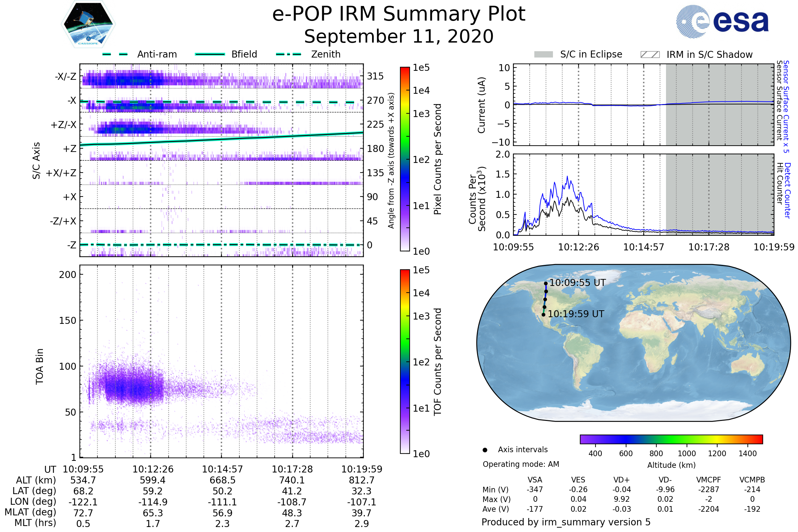
Task: Click the Pixel Counts per Second colorbar
Action: click(405, 159)
